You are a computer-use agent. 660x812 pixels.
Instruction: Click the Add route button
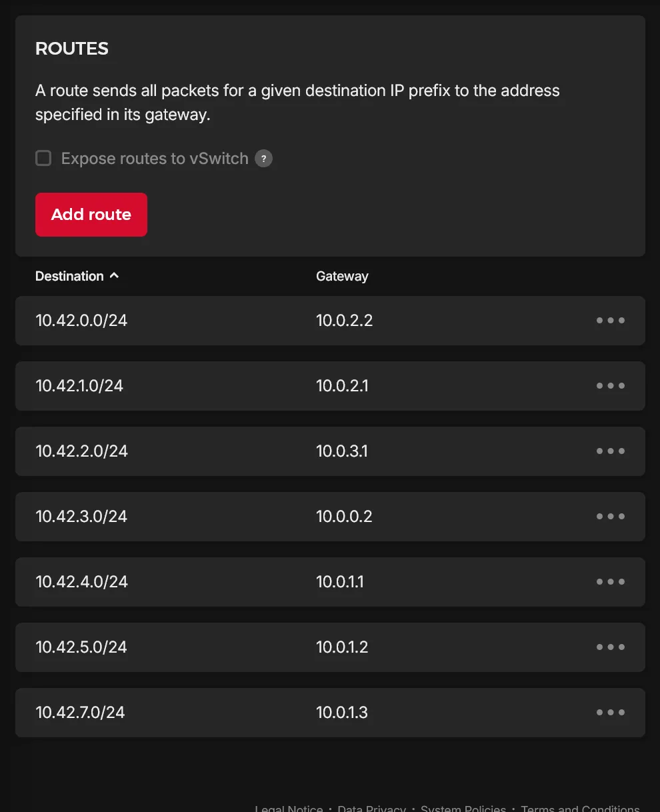click(x=91, y=215)
